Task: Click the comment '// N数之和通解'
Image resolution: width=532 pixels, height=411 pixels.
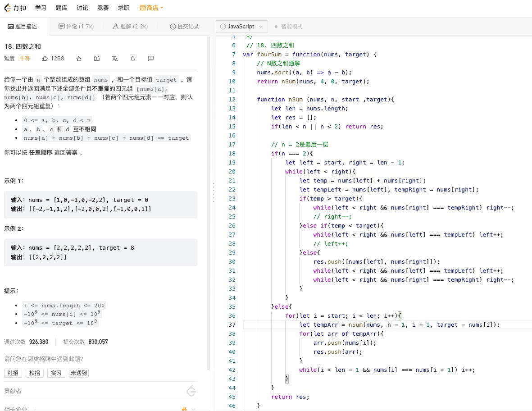Action: (x=278, y=64)
